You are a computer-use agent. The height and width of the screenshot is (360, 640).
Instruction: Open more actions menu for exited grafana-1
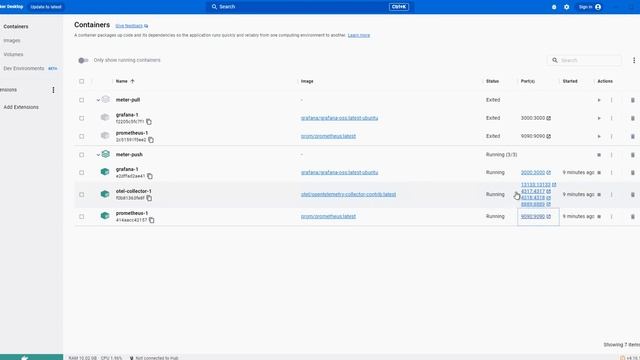pyautogui.click(x=611, y=118)
